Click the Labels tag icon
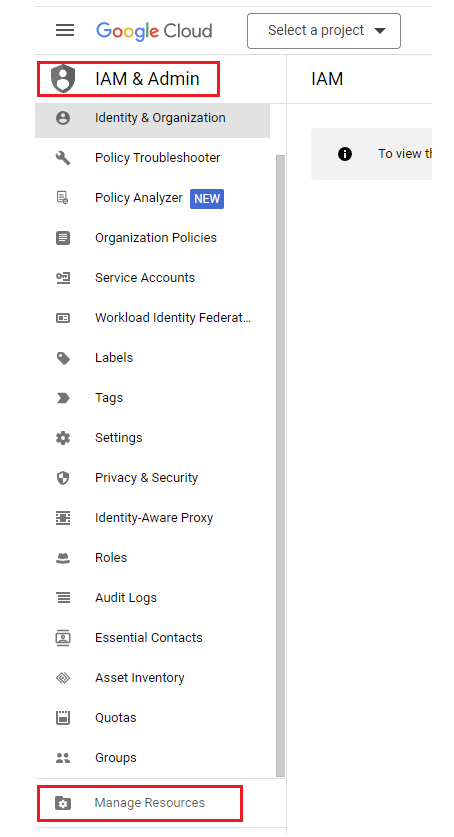Screen dimensions: 454x837 63,358
